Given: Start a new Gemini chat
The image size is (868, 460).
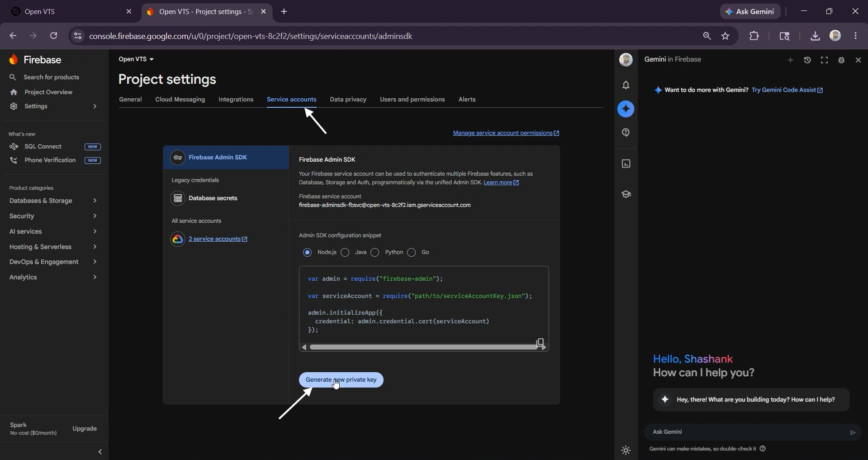Looking at the screenshot, I should pos(791,60).
